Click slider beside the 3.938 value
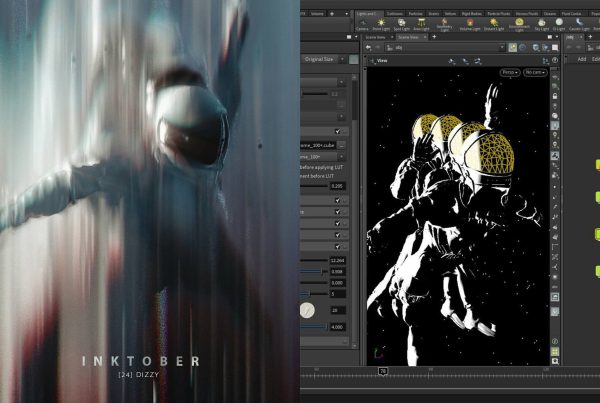Image resolution: width=600 pixels, height=403 pixels. [314, 271]
